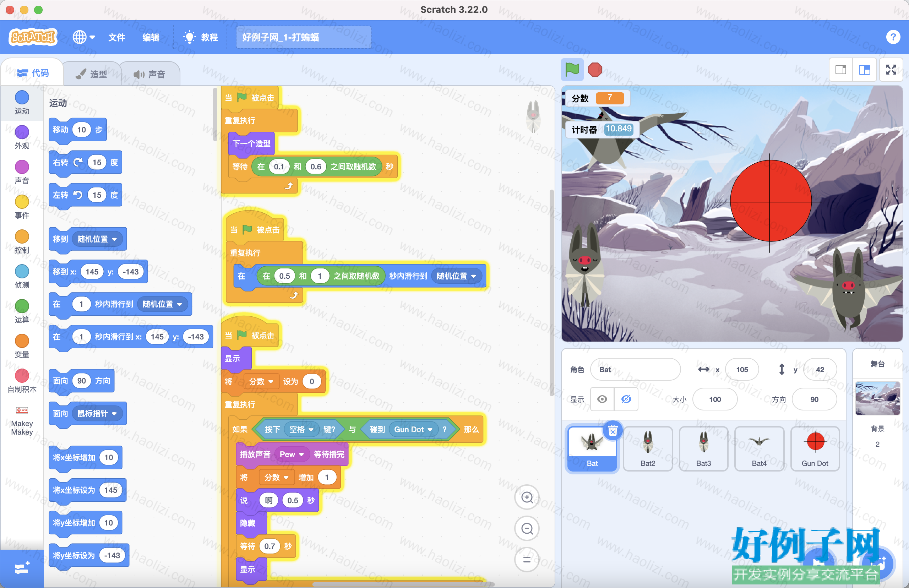This screenshot has width=909, height=588.
Task: Enter full screen stage mode
Action: click(x=891, y=70)
